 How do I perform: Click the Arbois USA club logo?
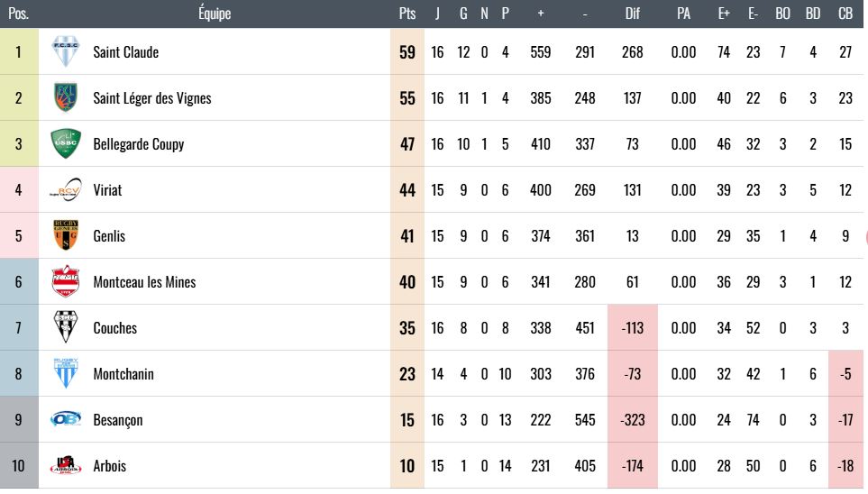coord(65,465)
